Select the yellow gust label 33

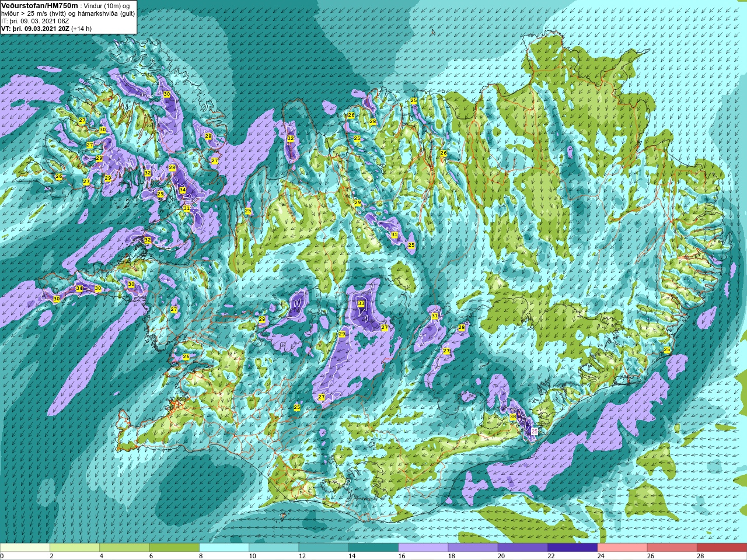point(361,303)
